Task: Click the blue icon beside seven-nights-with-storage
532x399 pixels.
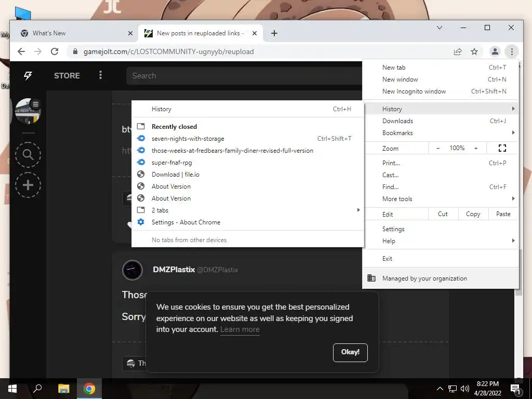Action: pyautogui.click(x=141, y=138)
